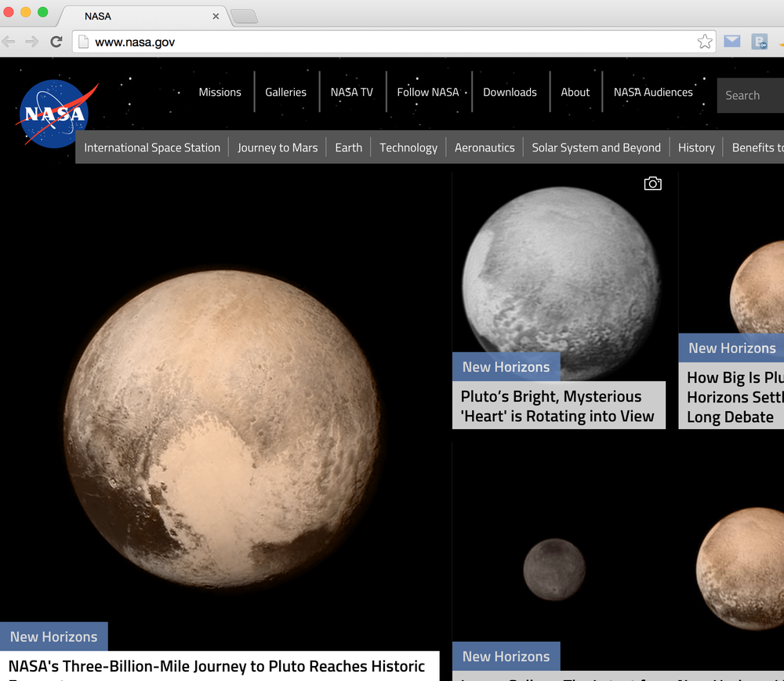
Task: Click the mail extension icon in the toolbar
Action: pos(731,42)
